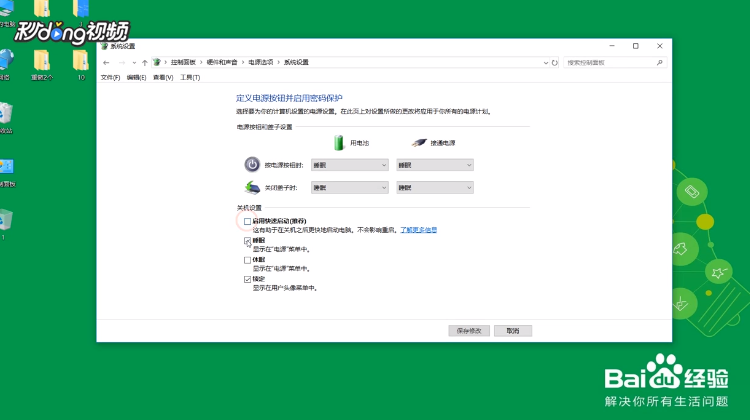Click the 关闭盖子时: label
The height and width of the screenshot is (420, 750).
click(281, 188)
